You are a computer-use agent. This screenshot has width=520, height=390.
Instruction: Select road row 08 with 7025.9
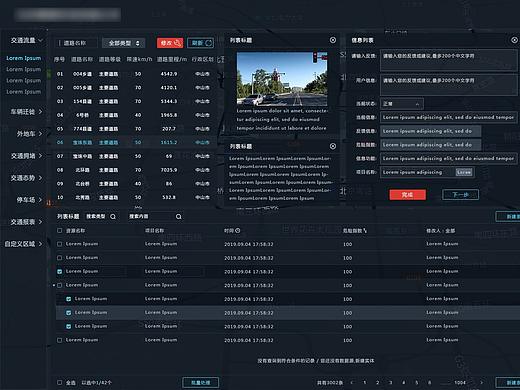pyautogui.click(x=135, y=170)
